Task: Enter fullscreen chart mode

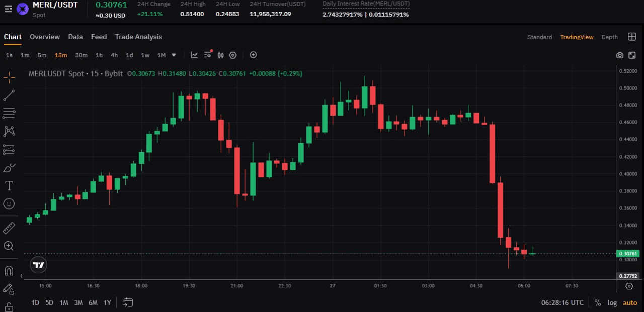Action: [632, 55]
